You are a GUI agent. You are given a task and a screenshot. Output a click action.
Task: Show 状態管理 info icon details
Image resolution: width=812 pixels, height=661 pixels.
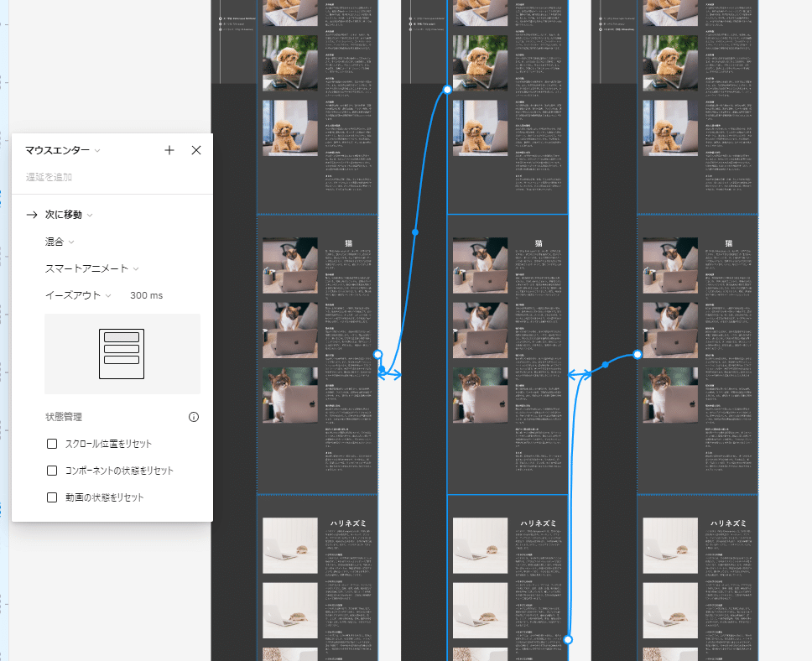pyautogui.click(x=194, y=417)
